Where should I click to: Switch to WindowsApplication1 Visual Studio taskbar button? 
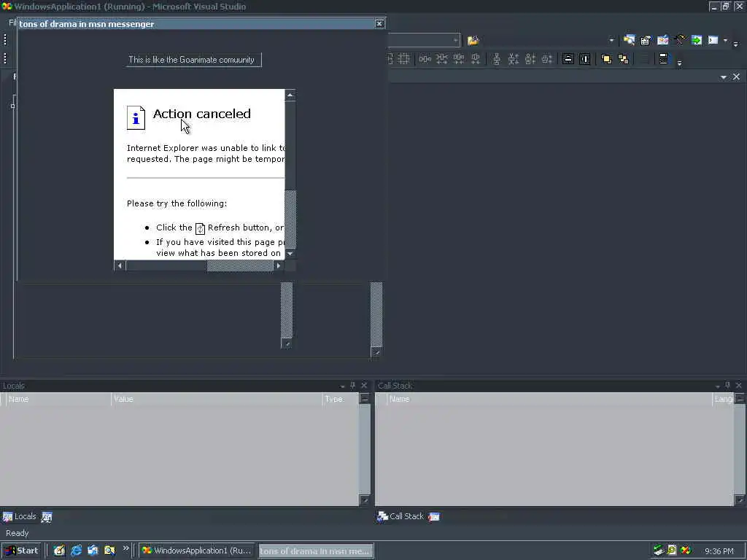pyautogui.click(x=197, y=551)
